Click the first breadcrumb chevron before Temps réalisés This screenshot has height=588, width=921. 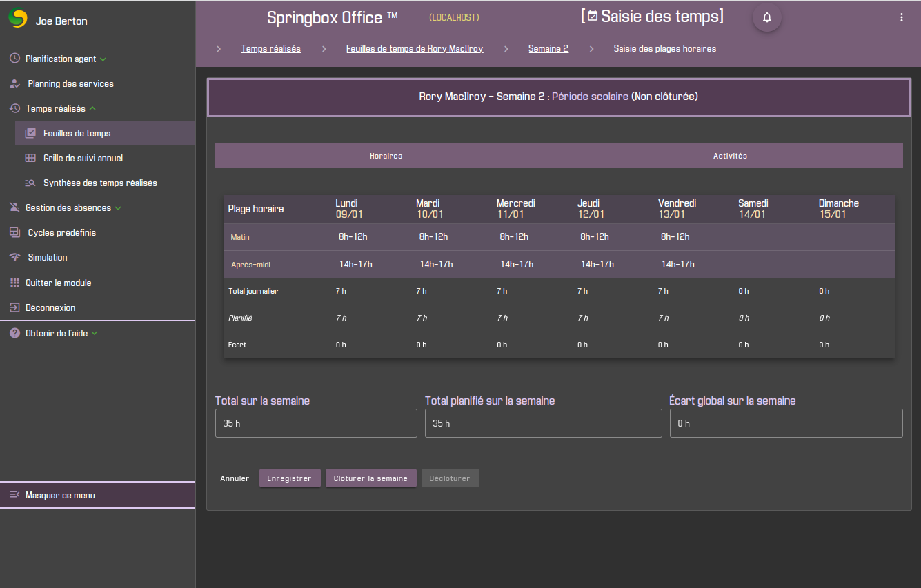(x=219, y=49)
